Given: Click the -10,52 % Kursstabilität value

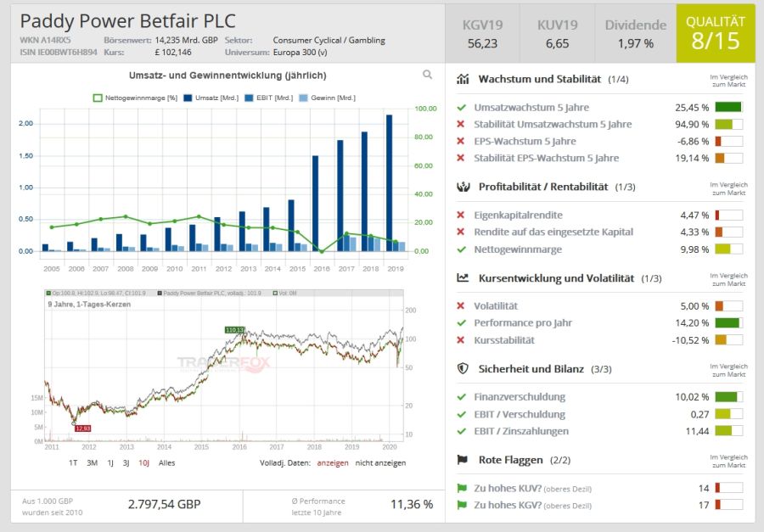Looking at the screenshot, I should click(x=690, y=340).
